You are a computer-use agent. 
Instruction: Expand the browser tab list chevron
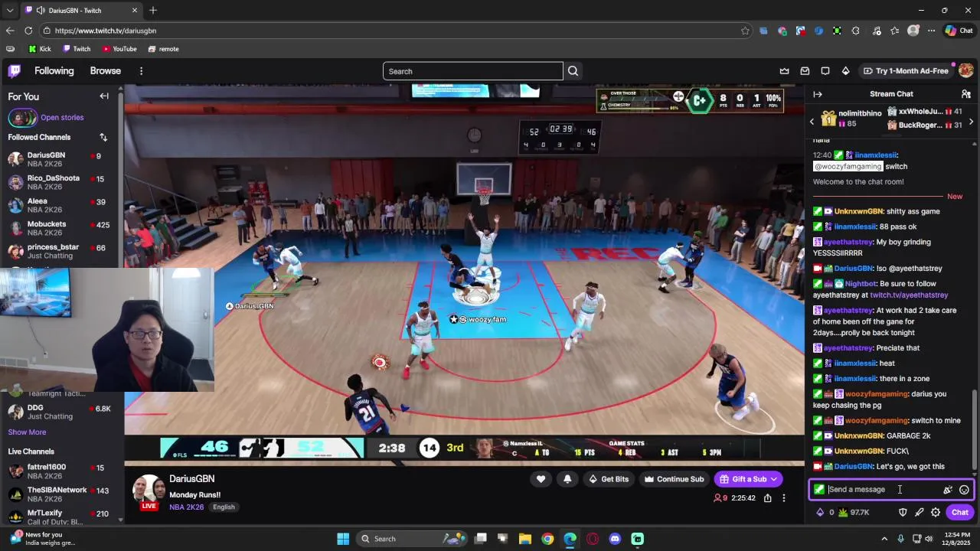(9, 11)
